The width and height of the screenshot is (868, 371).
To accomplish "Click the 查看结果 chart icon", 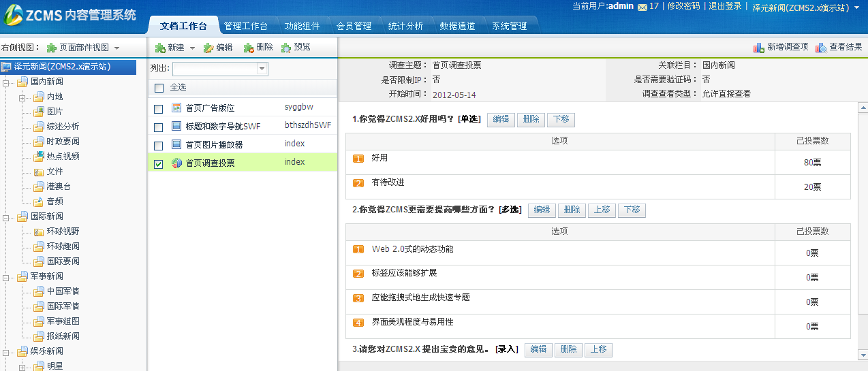I will (821, 48).
